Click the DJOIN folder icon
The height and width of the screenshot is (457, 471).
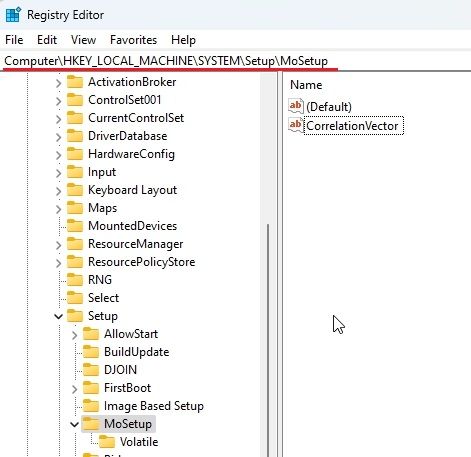(91, 370)
